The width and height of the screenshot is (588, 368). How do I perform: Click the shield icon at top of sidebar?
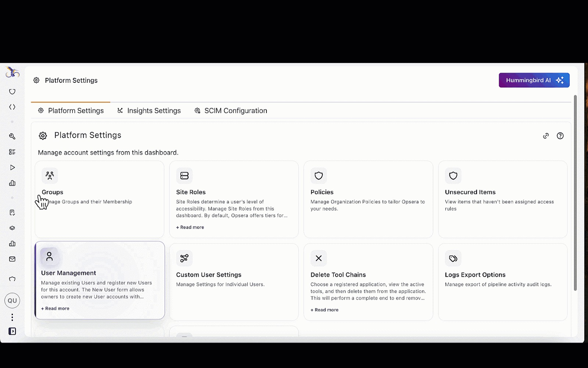[x=12, y=92]
